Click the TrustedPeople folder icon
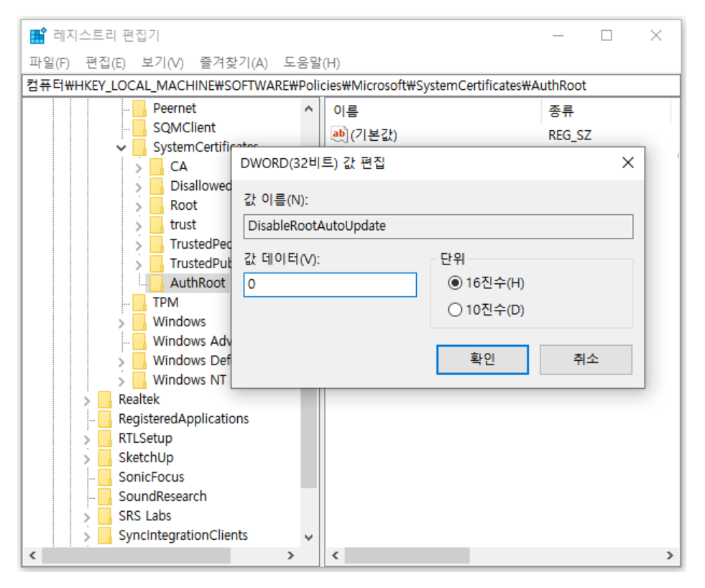The height and width of the screenshot is (588, 705). [x=157, y=244]
